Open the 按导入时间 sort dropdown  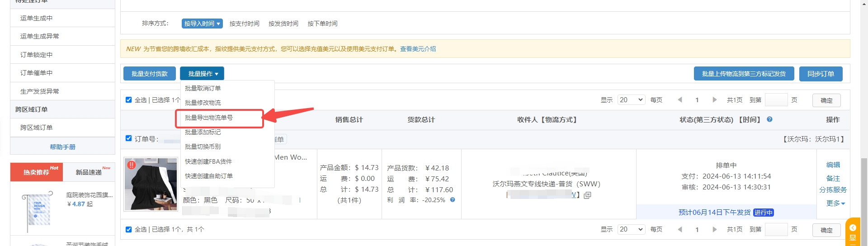coord(202,24)
